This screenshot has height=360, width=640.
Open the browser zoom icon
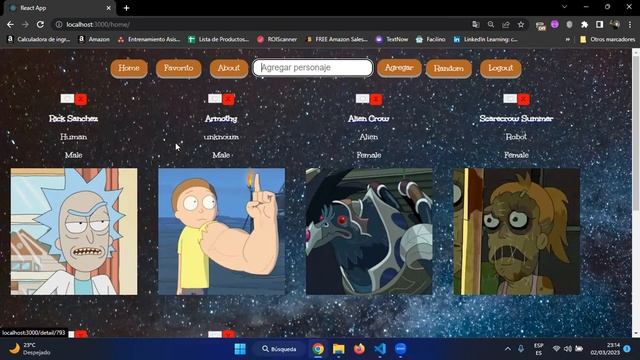[491, 24]
